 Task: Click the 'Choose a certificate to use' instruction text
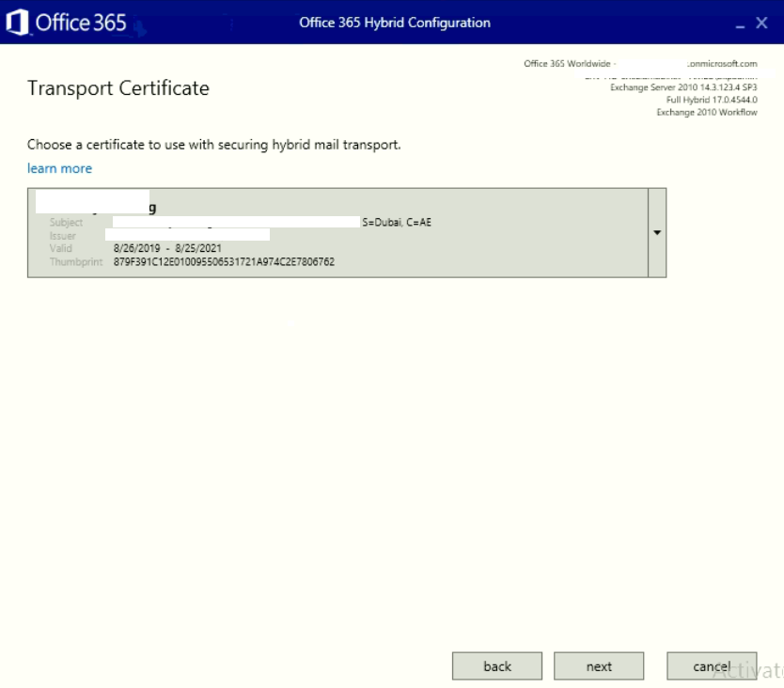pos(214,145)
